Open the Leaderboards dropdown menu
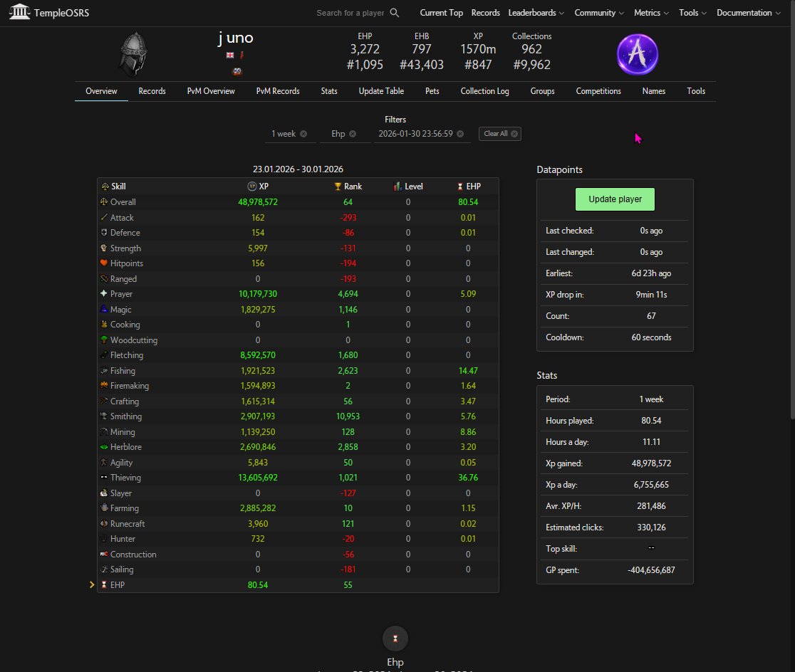 click(x=536, y=13)
